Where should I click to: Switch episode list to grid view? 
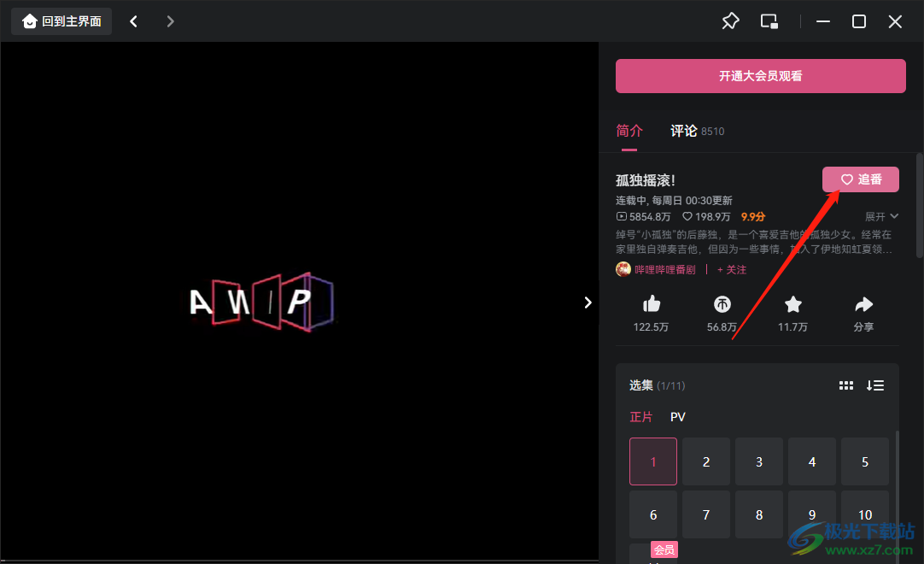pyautogui.click(x=846, y=385)
